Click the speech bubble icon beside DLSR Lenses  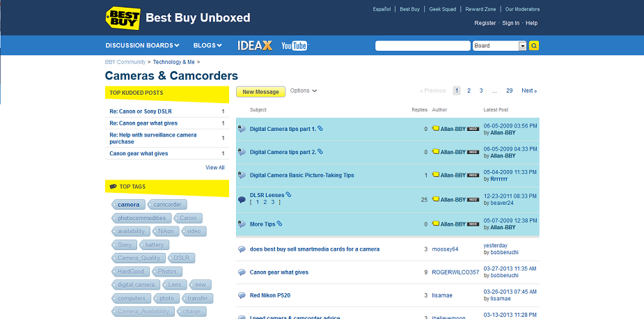(242, 200)
